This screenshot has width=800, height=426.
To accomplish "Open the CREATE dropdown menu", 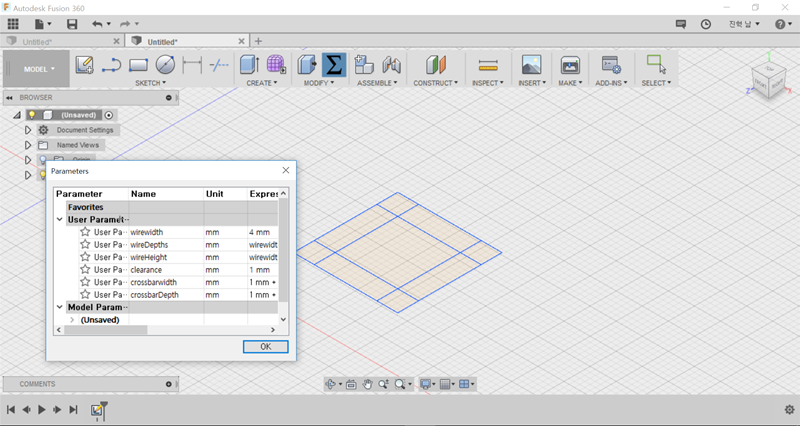I will (262, 83).
